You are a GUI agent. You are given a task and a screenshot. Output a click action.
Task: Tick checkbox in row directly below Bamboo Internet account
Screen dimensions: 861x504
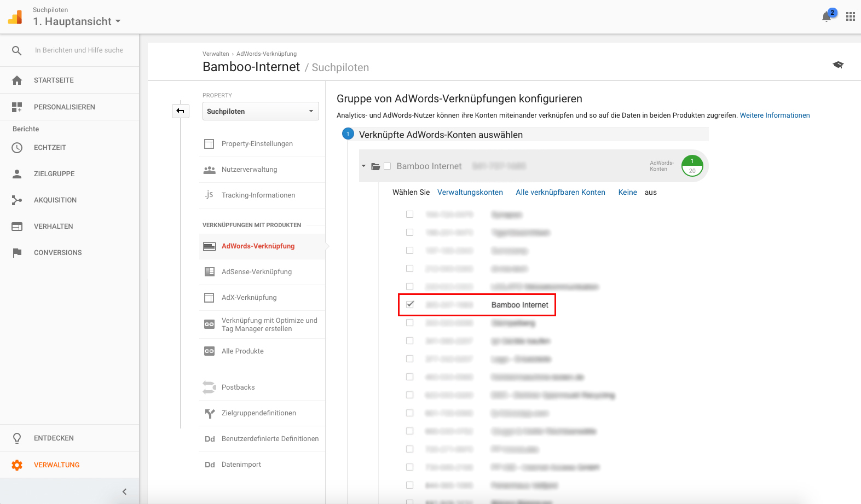coord(409,323)
